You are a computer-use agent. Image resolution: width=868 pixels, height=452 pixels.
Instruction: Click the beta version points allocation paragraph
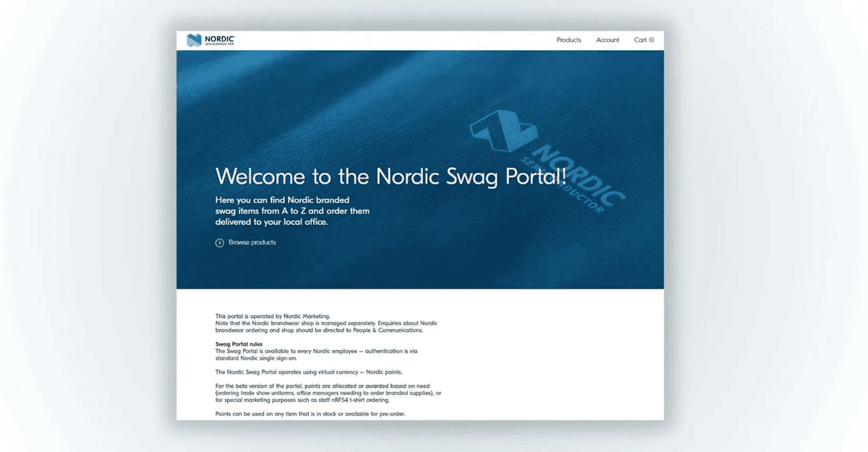(x=327, y=393)
